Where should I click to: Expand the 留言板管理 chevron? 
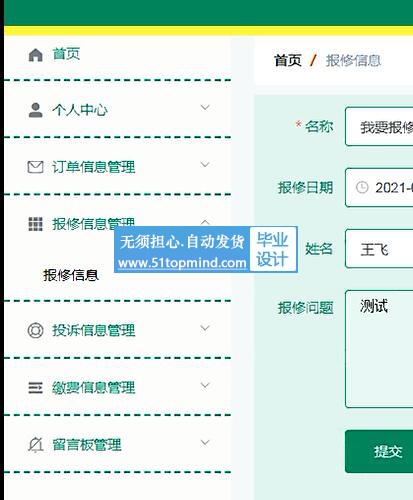[x=205, y=442]
